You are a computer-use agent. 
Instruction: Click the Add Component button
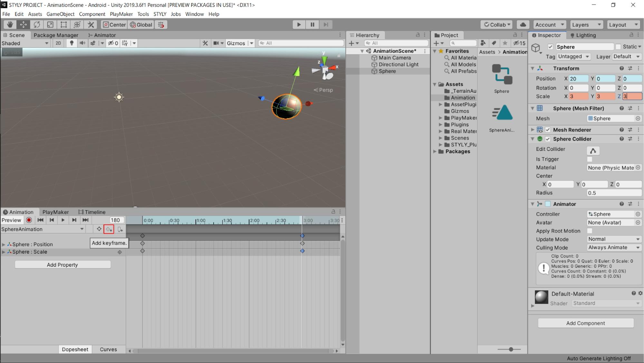click(585, 323)
